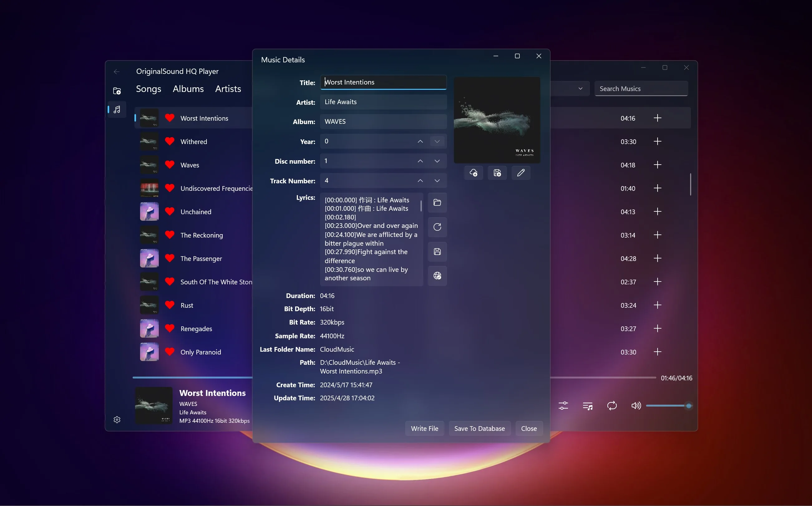Image resolution: width=812 pixels, height=506 pixels.
Task: Toggle favorite heart on The Passenger
Action: (170, 258)
